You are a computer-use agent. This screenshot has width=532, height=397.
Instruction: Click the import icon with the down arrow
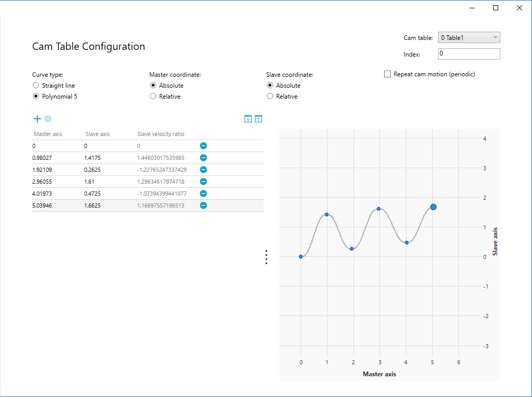248,119
